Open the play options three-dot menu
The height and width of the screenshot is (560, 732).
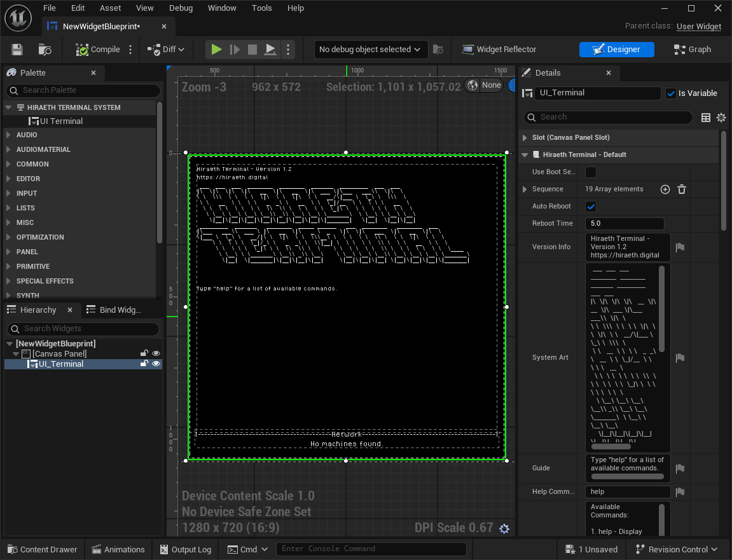click(288, 50)
